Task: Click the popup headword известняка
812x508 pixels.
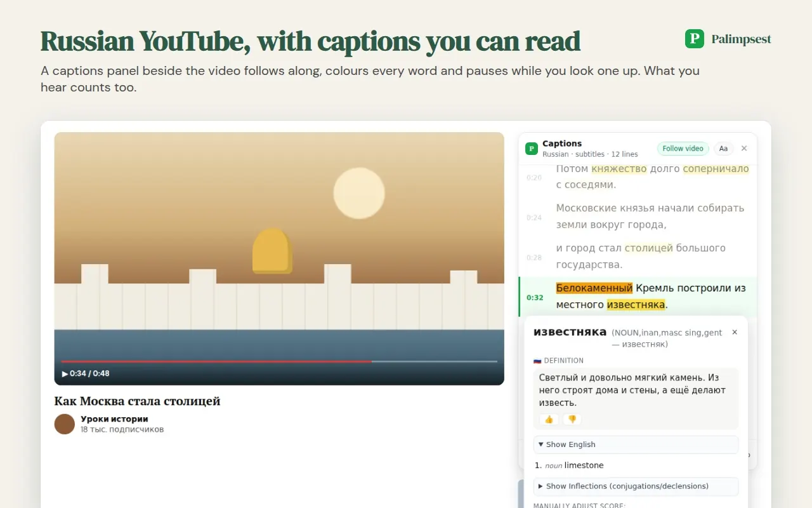Action: click(570, 332)
